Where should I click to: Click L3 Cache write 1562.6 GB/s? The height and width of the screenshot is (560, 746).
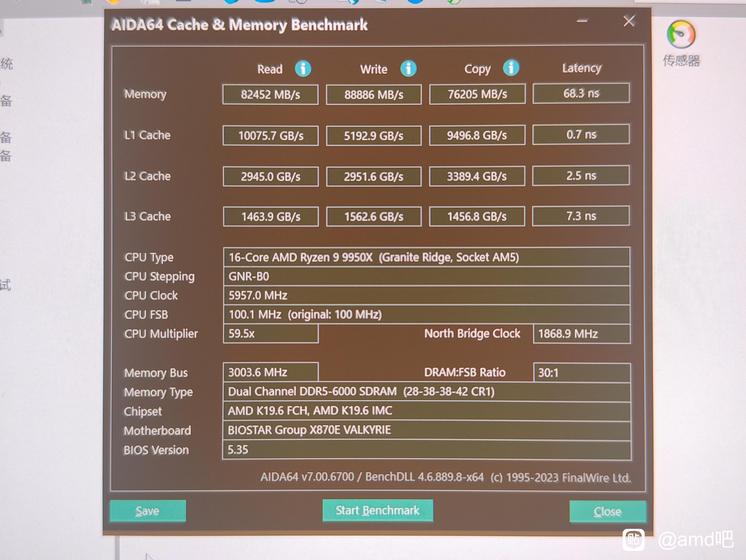(374, 216)
